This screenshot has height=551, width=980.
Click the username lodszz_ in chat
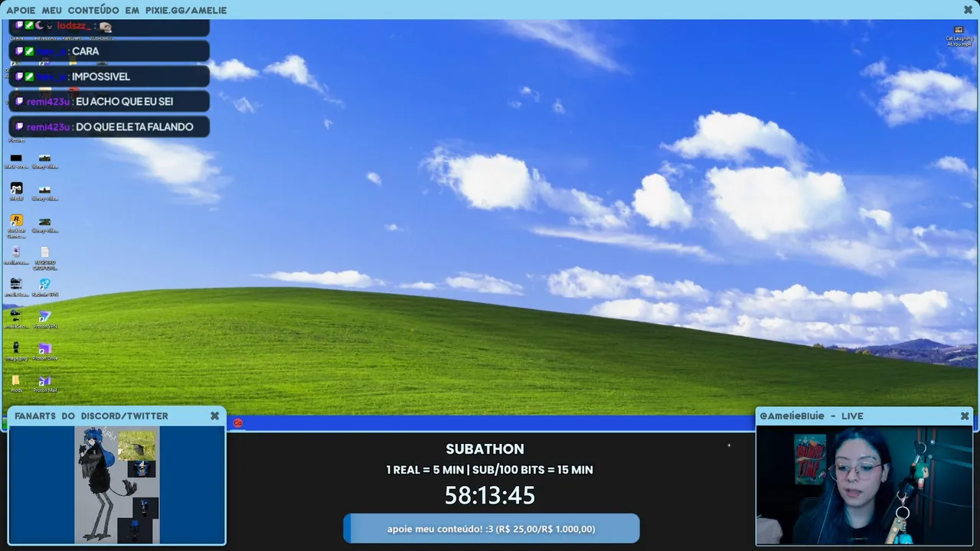[x=74, y=26]
